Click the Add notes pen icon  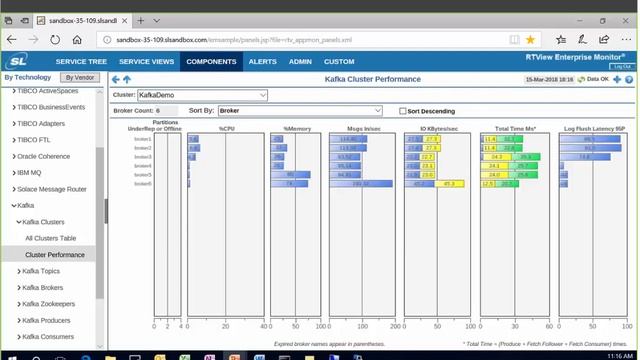[582, 40]
